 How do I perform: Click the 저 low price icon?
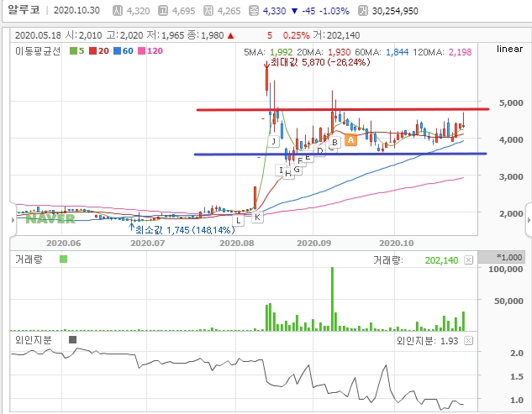coord(208,11)
